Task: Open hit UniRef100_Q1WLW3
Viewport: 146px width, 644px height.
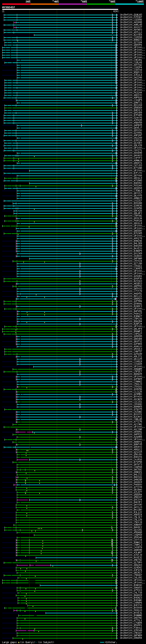Action: pos(131,15)
